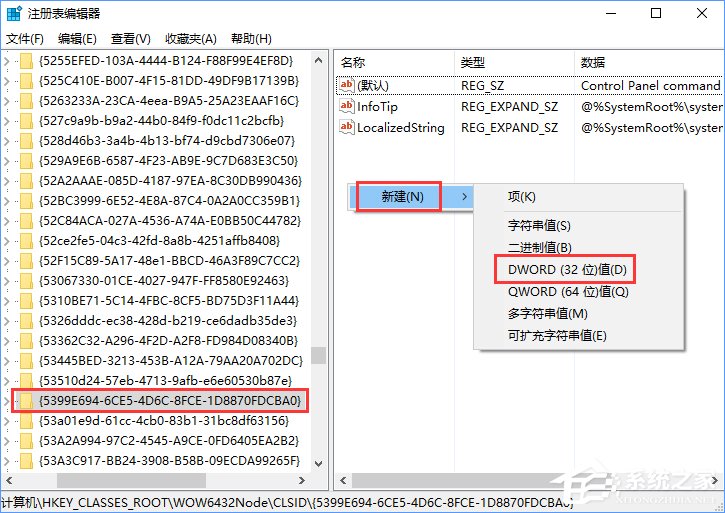Screen dimensions: 725x513
Task: Click folder icon of {53067330-01CE-4027-947F-FF8580E92463}
Action: click(x=26, y=281)
